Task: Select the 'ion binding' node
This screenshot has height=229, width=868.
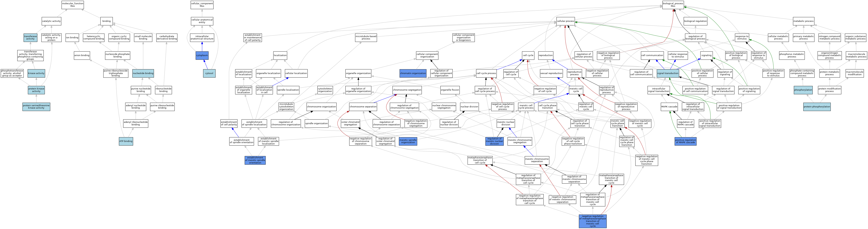Action: click(x=72, y=37)
